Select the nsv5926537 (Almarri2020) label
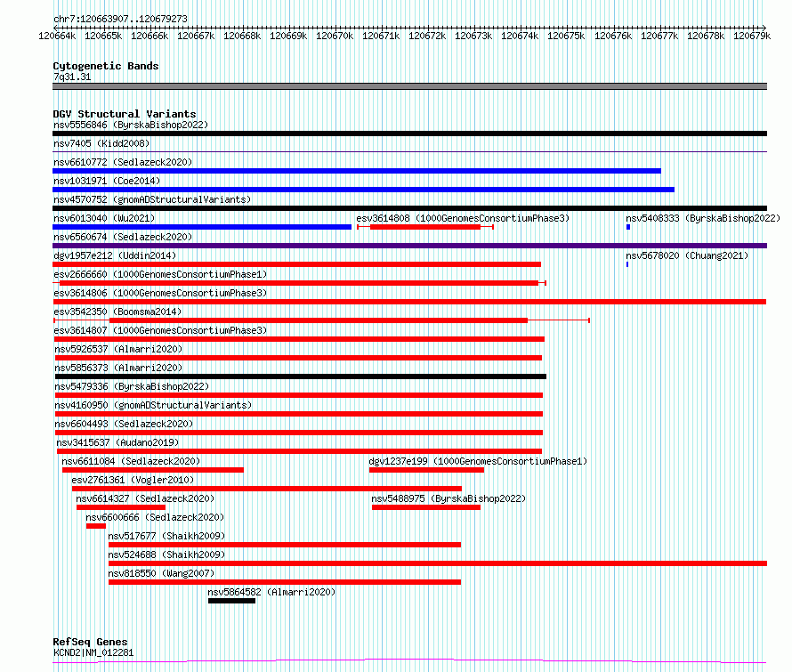This screenshot has width=792, height=672. (x=118, y=349)
